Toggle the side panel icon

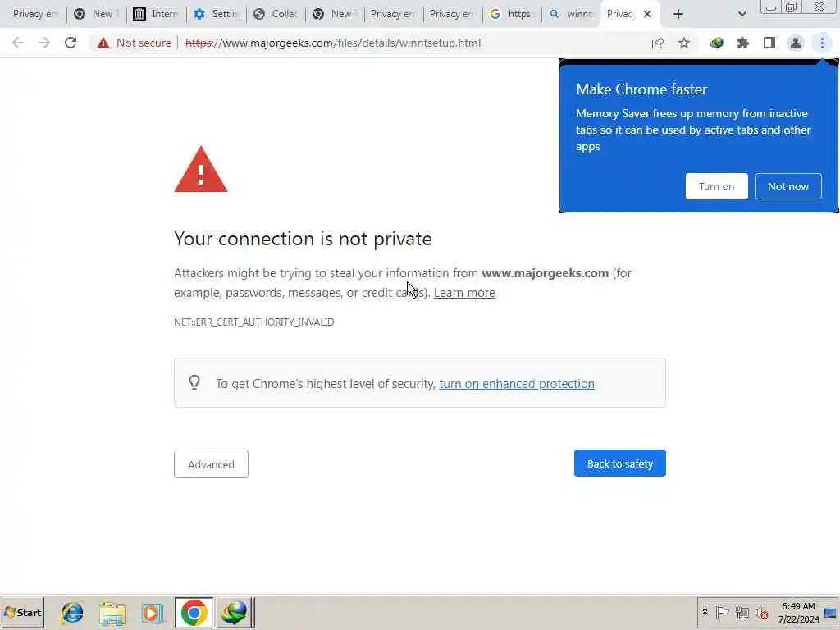tap(769, 43)
